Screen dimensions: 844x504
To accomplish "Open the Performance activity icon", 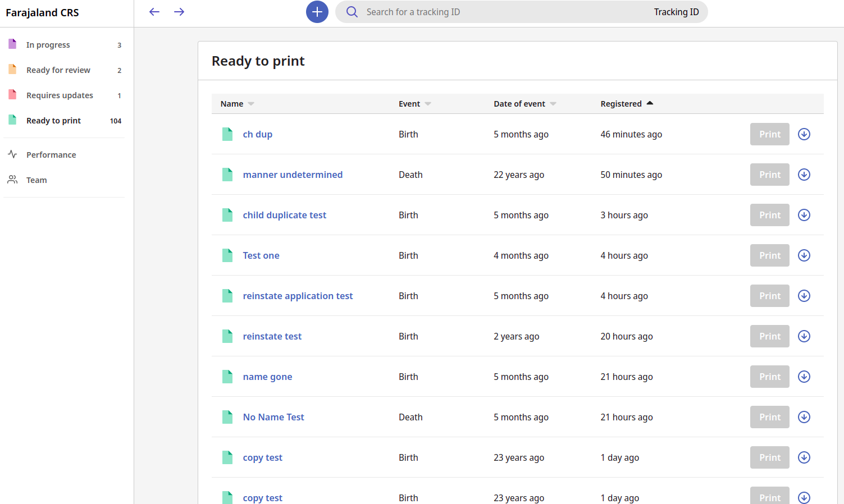I will (x=12, y=154).
